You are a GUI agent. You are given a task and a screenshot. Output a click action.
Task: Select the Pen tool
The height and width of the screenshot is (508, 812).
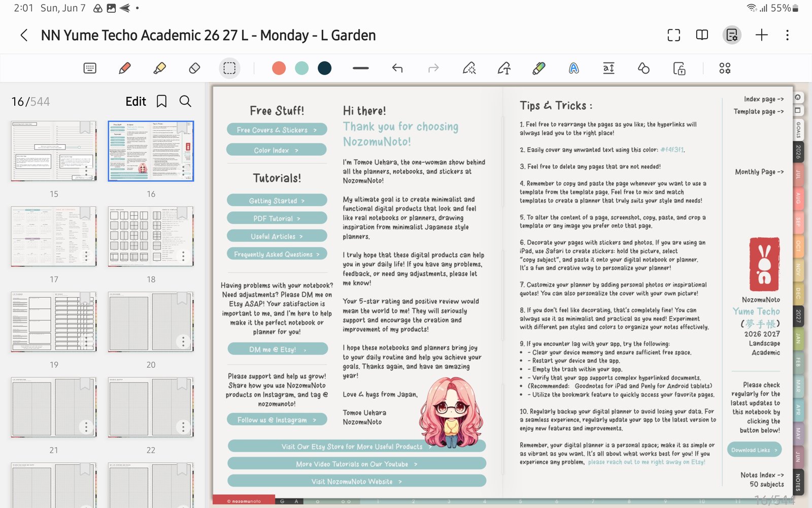(x=124, y=68)
